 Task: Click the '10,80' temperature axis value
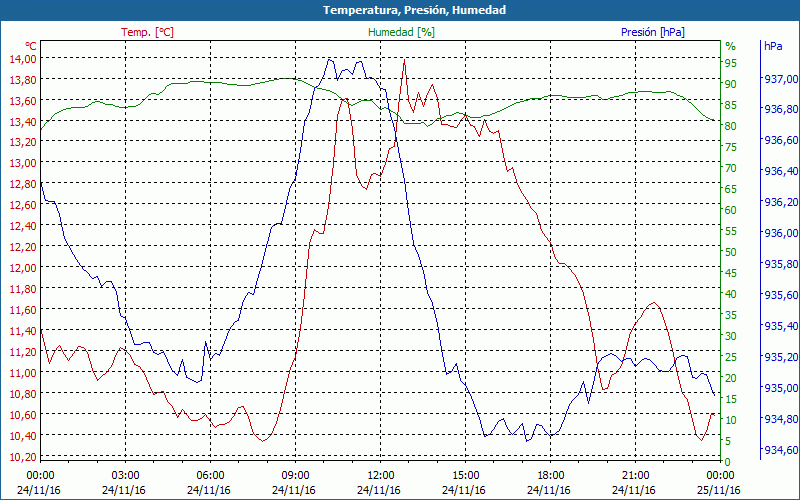tap(23, 393)
